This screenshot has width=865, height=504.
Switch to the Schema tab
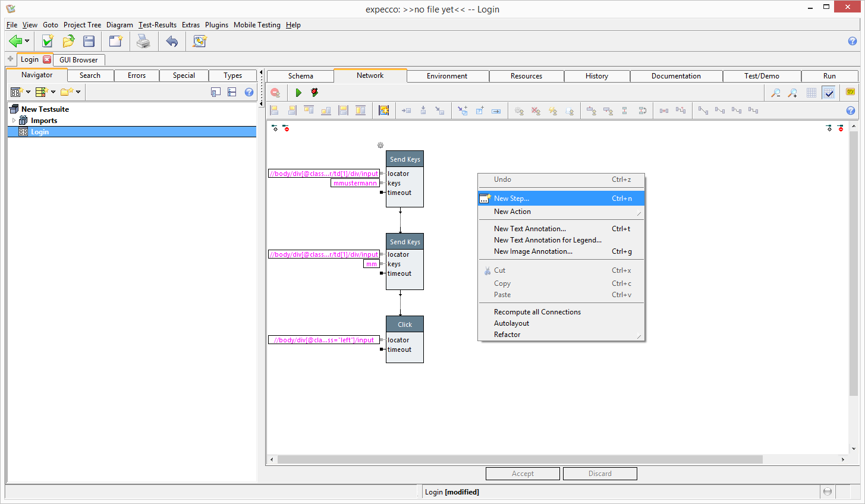[300, 76]
